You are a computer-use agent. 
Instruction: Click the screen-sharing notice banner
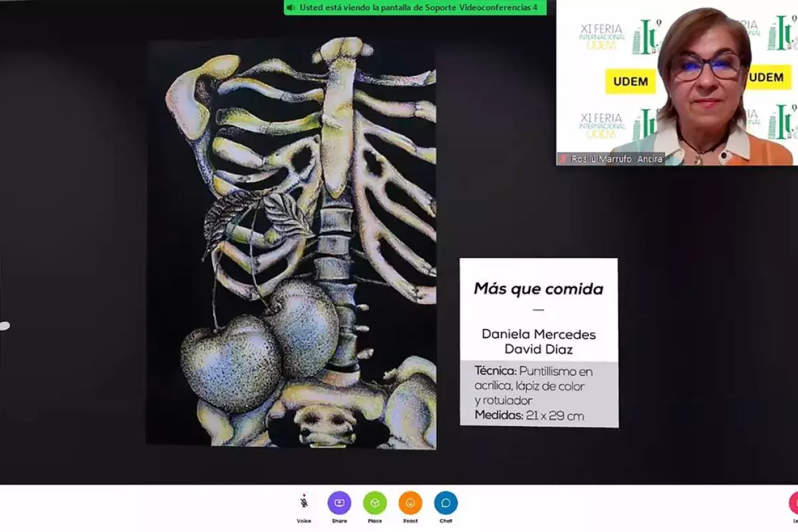[x=415, y=7]
